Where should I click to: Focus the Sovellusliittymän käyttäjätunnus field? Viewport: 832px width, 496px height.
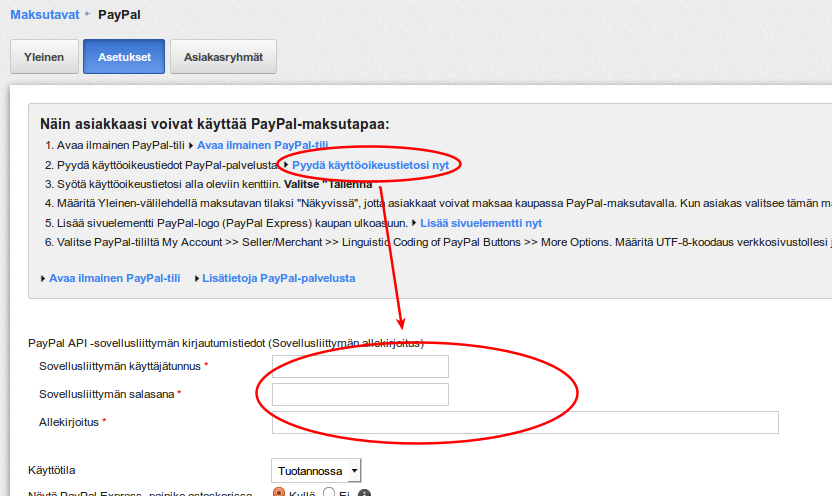point(360,367)
